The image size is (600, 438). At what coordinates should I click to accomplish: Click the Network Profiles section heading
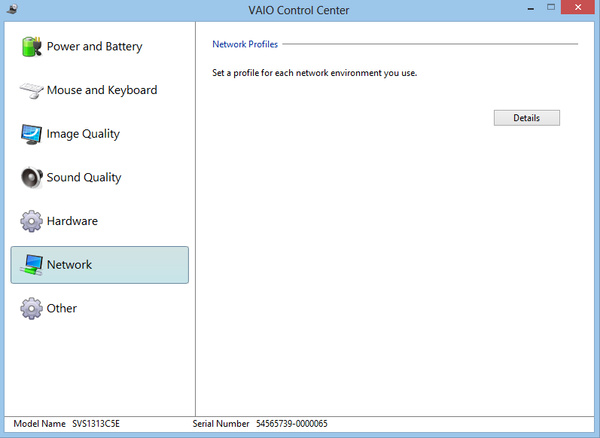point(245,44)
